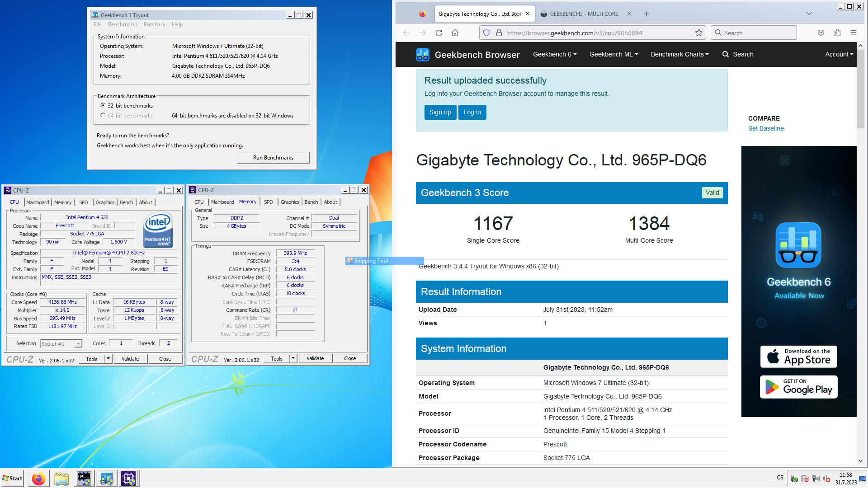Open the Account dropdown
Image resolution: width=868 pixels, height=488 pixels.
839,54
